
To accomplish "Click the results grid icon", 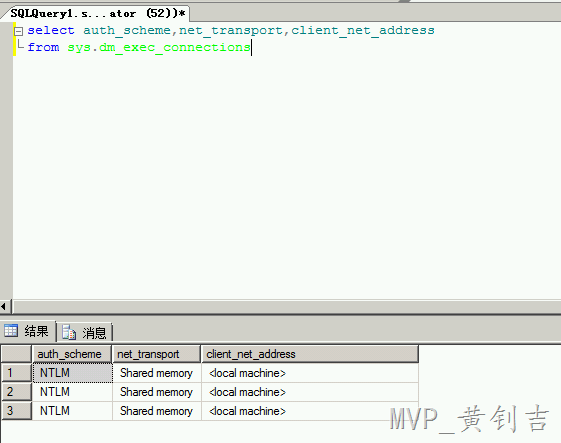I will 11,331.
